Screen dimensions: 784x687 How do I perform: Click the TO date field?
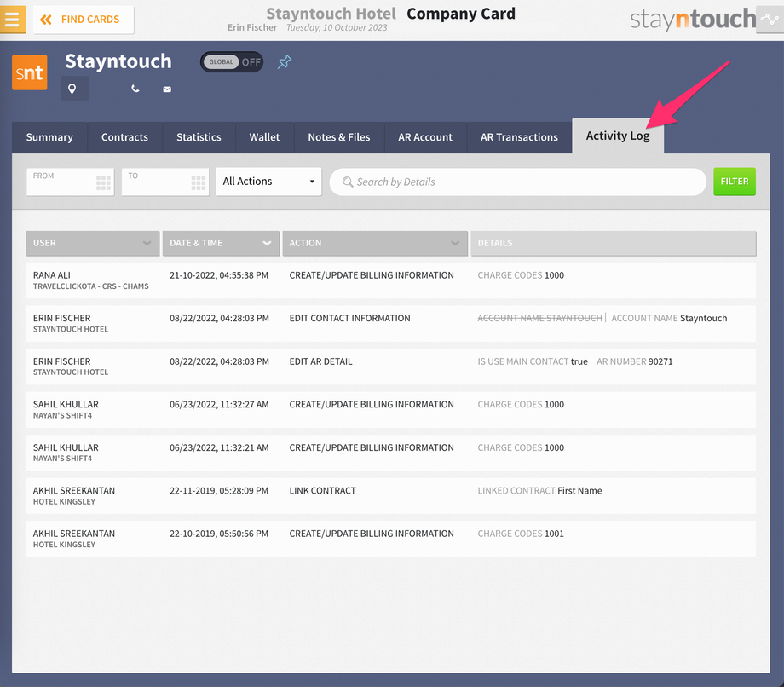pyautogui.click(x=165, y=182)
